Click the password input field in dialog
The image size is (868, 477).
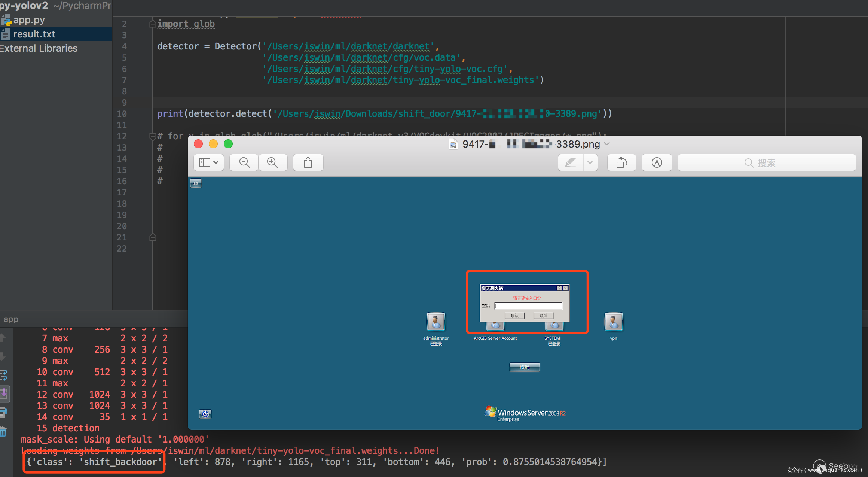[528, 306]
